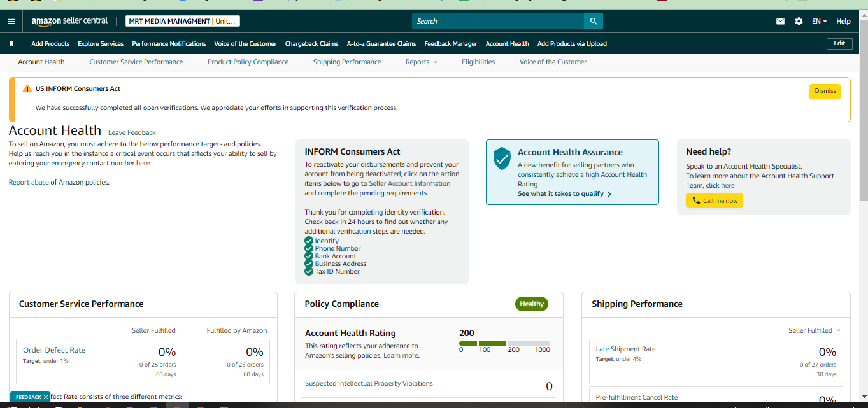Click the Identity green checkmark
The height and width of the screenshot is (408, 868).
[309, 241]
